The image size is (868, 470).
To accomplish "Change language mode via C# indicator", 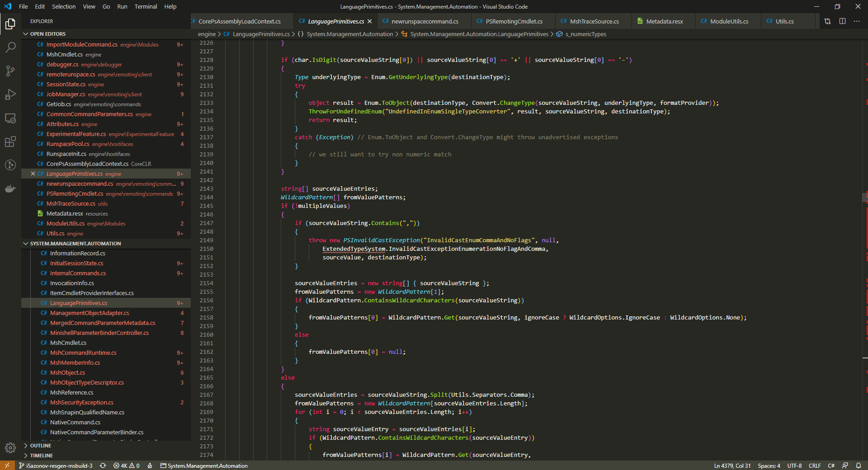I will (x=831, y=465).
